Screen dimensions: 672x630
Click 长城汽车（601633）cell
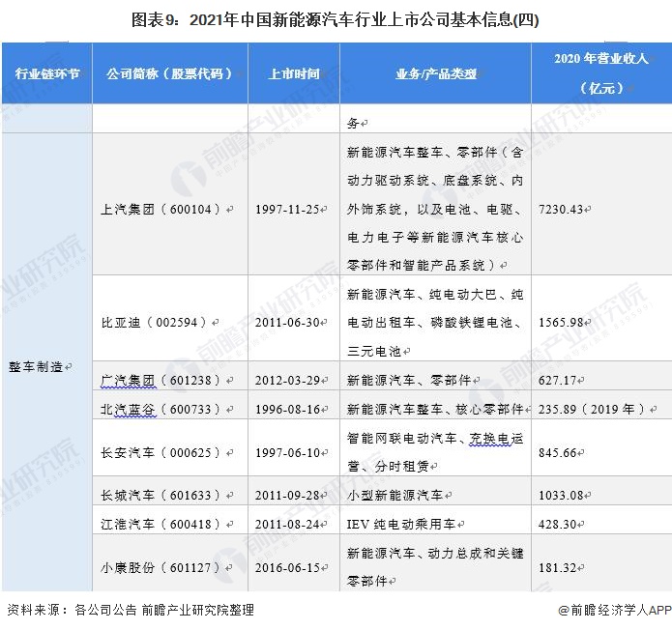pyautogui.click(x=170, y=491)
